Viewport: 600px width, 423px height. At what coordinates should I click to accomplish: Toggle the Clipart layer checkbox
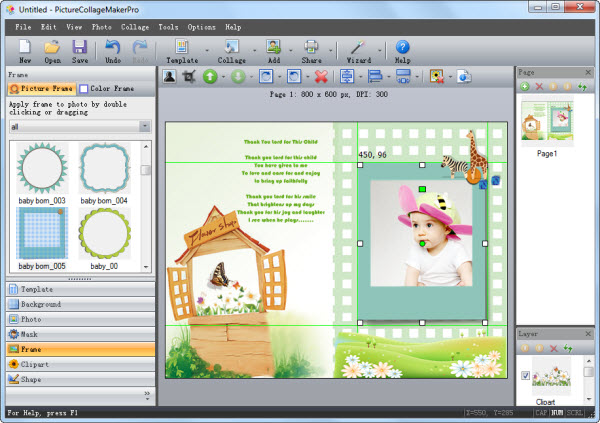tap(526, 376)
